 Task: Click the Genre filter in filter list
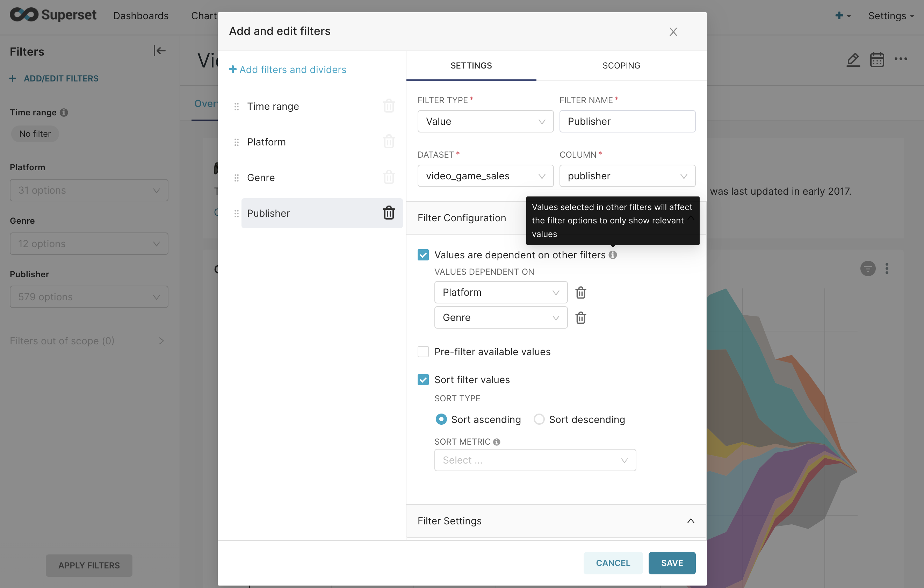click(x=261, y=177)
